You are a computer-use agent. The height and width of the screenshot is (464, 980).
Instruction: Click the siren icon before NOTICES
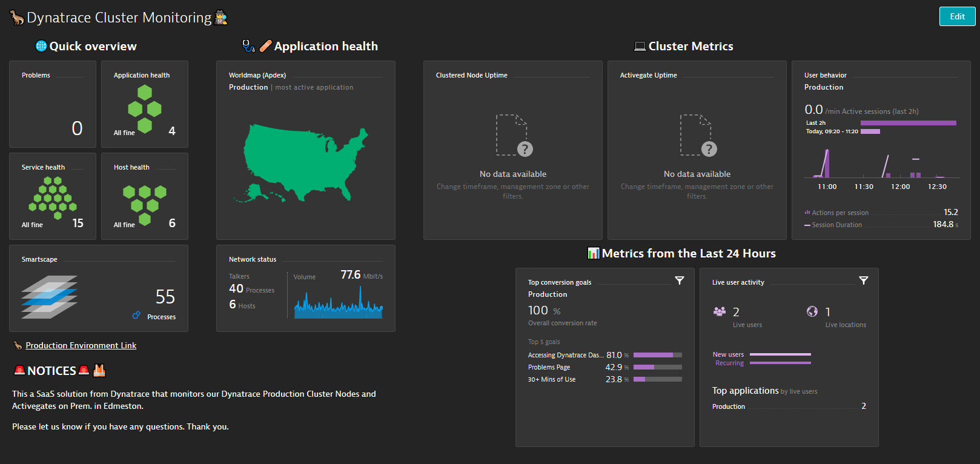19,370
